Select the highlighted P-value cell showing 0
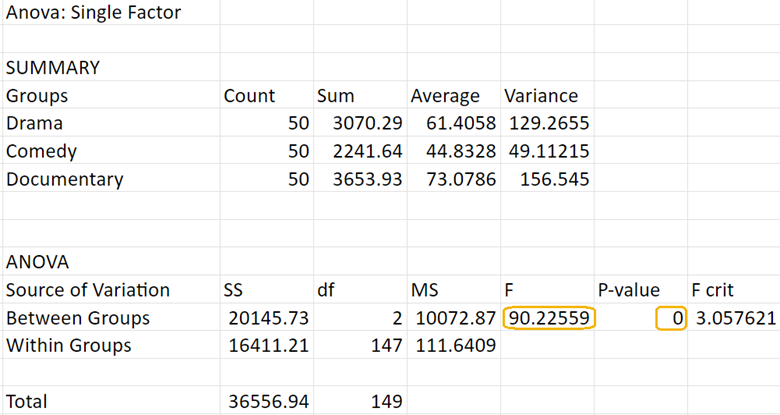The height and width of the screenshot is (415, 780). 671,318
